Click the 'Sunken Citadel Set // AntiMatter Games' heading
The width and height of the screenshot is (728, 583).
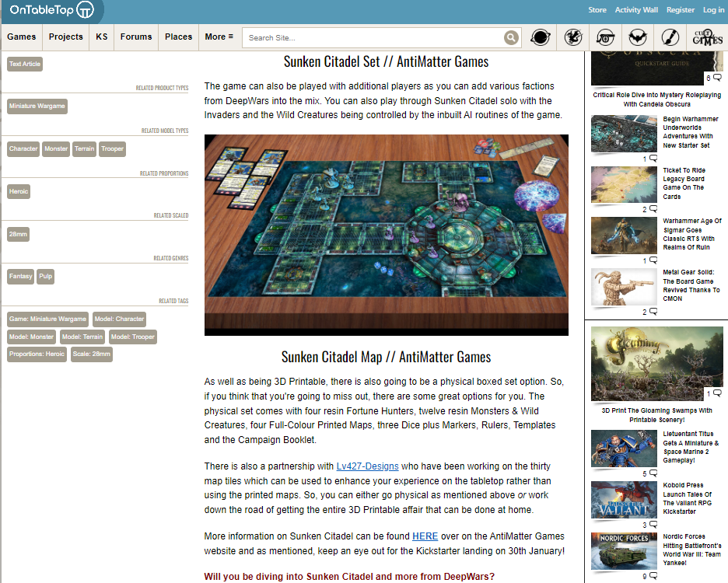coord(387,61)
